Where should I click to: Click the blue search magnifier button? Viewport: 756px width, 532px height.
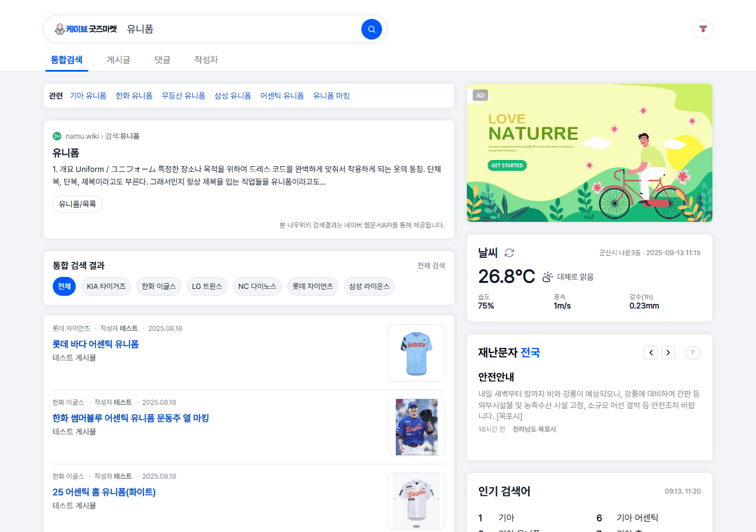(371, 29)
